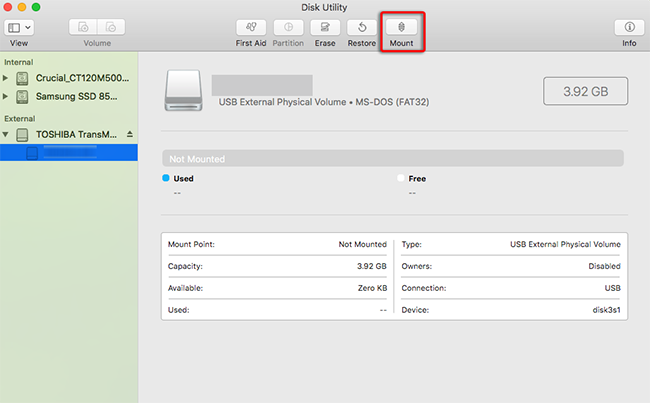Click the Capacity value '3.92 GB' in table
This screenshot has height=403, width=650.
pos(371,266)
